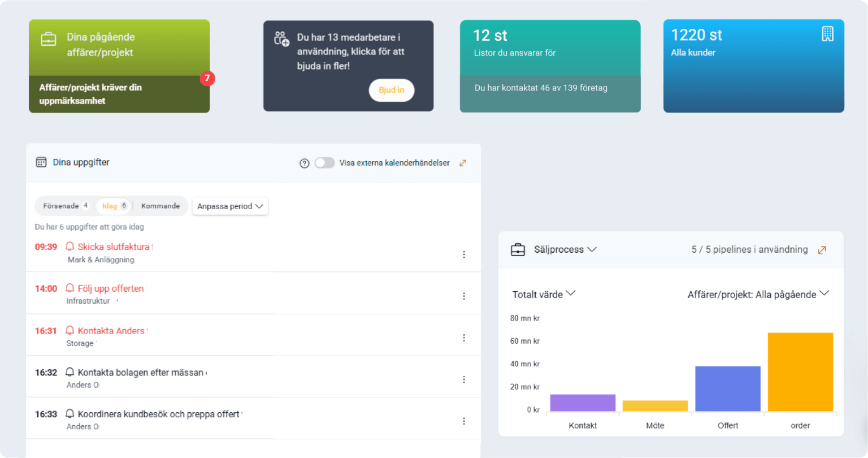This screenshot has width=868, height=458.
Task: Click the red 7 notification badge
Action: click(207, 79)
